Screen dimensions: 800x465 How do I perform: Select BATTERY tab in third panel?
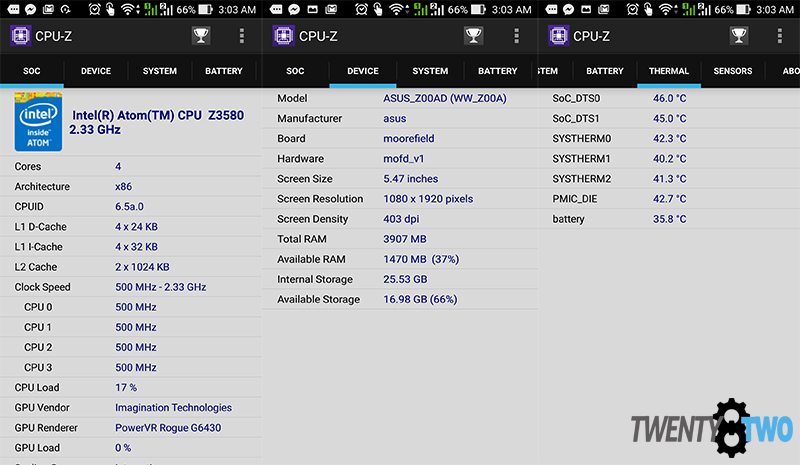pyautogui.click(x=605, y=71)
